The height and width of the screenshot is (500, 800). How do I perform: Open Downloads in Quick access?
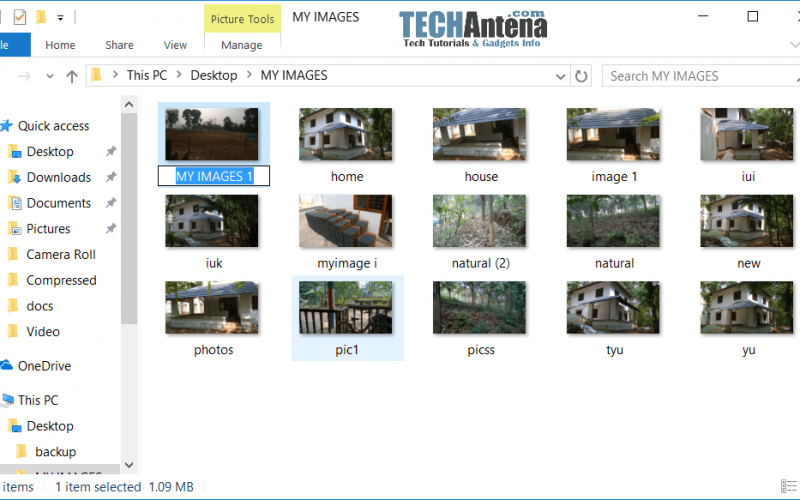coord(59,178)
